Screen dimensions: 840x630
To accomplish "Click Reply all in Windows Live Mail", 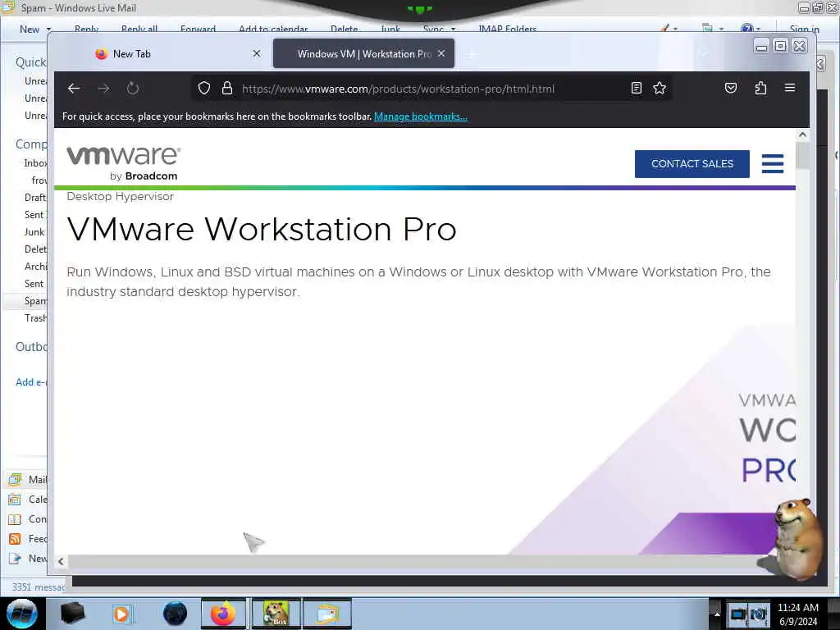I will [x=139, y=29].
